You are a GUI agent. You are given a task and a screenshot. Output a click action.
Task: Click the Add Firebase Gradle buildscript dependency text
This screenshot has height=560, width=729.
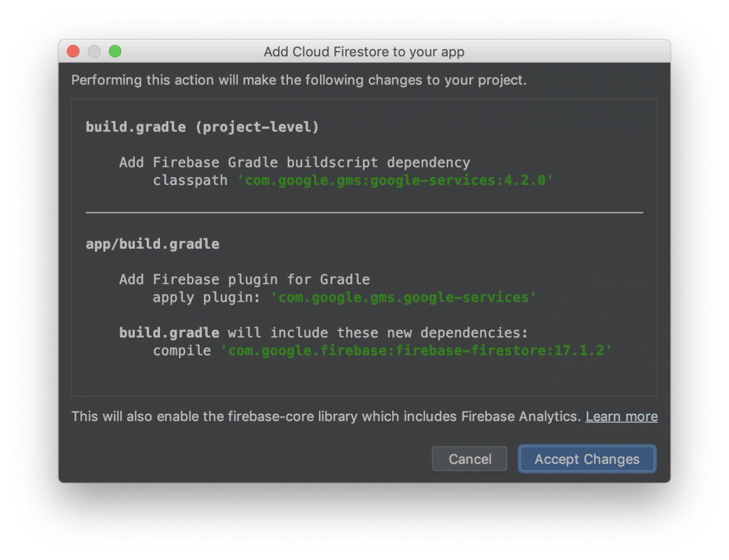294,162
